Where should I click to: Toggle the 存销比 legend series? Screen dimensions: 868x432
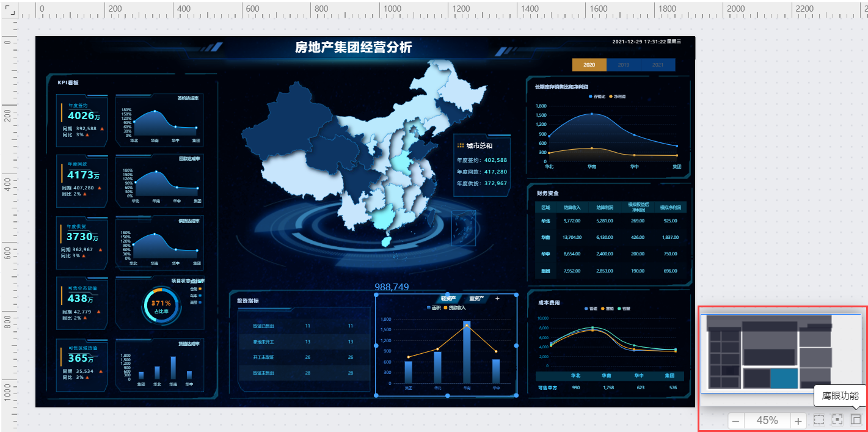597,97
